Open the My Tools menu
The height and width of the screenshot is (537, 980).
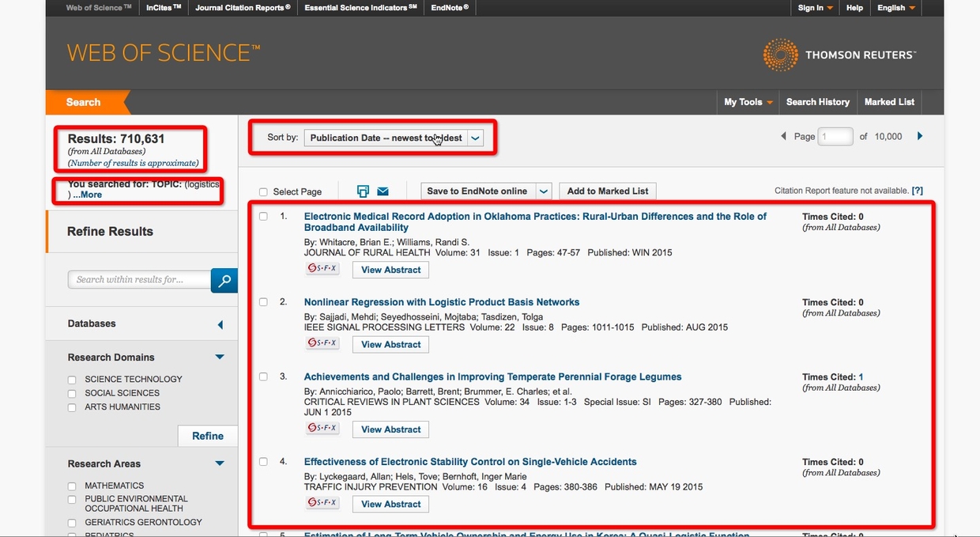click(748, 102)
